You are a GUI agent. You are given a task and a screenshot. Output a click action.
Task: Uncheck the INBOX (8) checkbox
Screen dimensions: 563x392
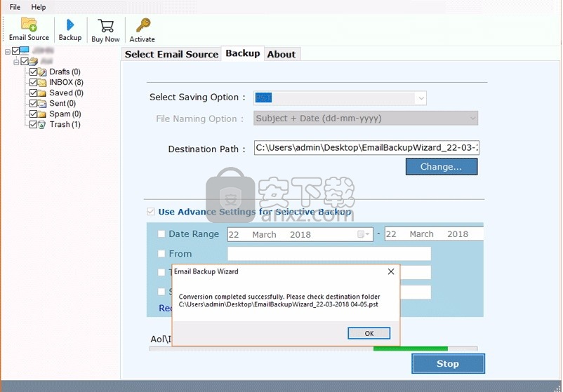(34, 82)
